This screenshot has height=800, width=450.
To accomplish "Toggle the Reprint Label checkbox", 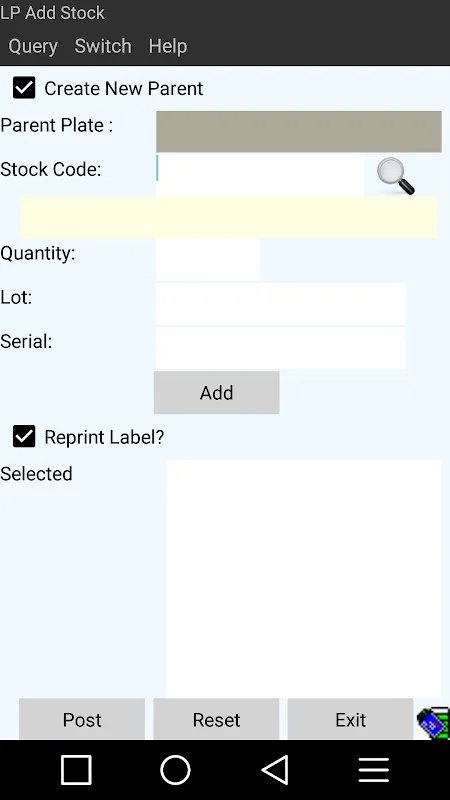I will (24, 437).
